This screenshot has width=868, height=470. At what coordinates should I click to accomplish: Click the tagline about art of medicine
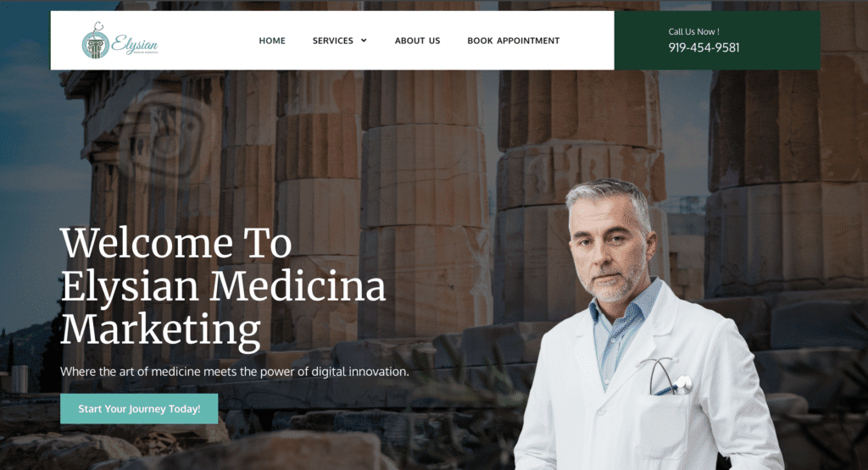click(x=235, y=372)
